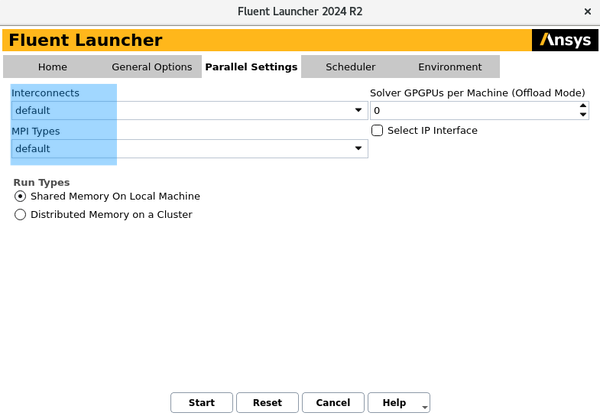600x416 pixels.
Task: Click the Ansys logo
Action: pos(565,41)
